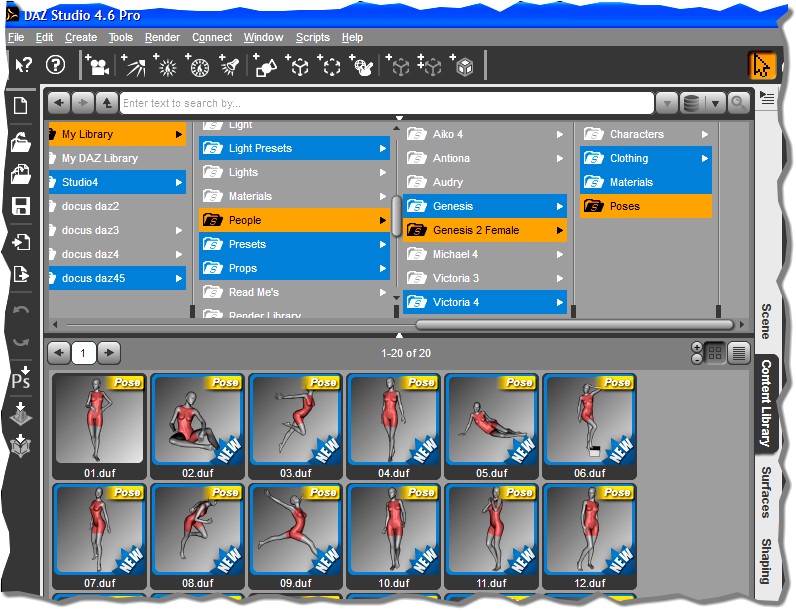Switch to thumbnail grid view
Screen dimensions: 796x611
pyautogui.click(x=715, y=353)
